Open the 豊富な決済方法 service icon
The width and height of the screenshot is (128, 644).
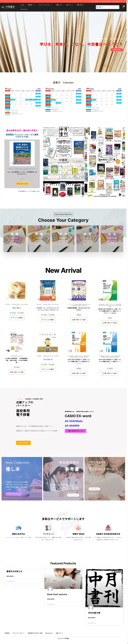coord(18,527)
